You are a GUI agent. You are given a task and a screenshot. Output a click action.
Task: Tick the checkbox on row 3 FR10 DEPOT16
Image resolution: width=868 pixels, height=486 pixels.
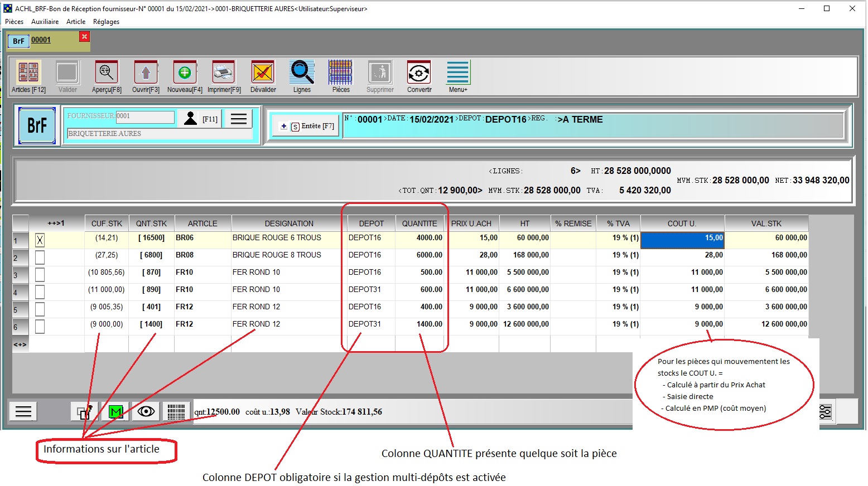tap(40, 275)
